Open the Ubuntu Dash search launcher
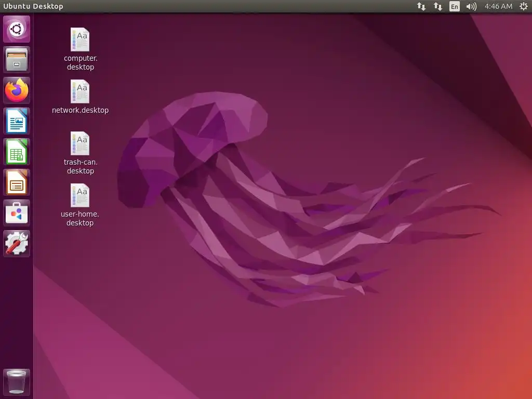The width and height of the screenshot is (532, 399). click(x=17, y=29)
